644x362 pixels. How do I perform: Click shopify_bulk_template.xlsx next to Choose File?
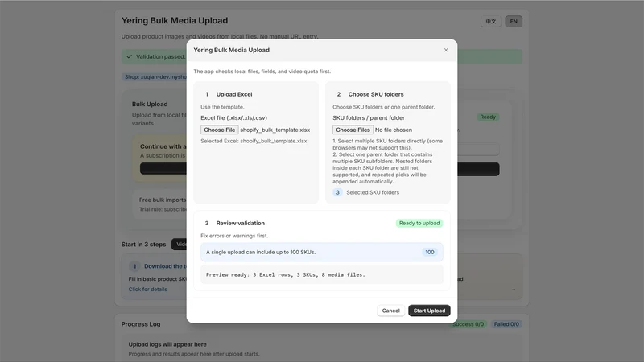[x=275, y=130]
